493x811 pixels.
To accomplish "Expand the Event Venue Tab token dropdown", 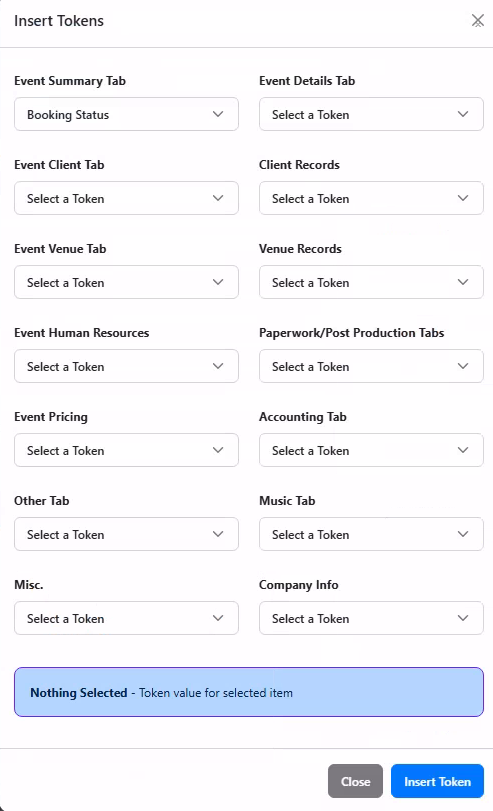I will (126, 282).
